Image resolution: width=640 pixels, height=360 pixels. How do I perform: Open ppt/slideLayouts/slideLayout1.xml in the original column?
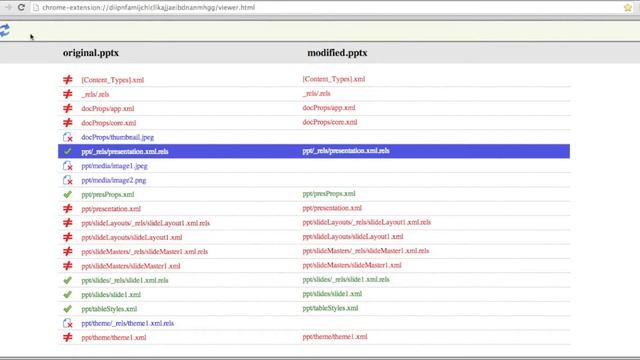pyautogui.click(x=132, y=238)
